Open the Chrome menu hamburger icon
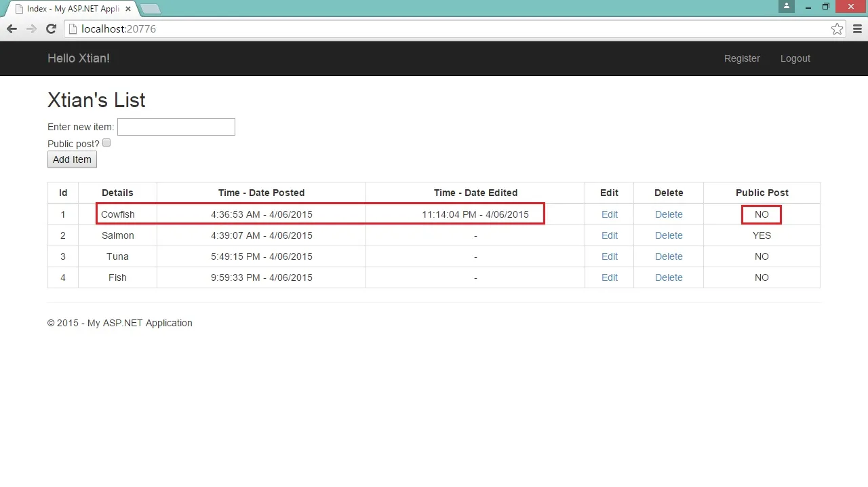 pos(857,28)
